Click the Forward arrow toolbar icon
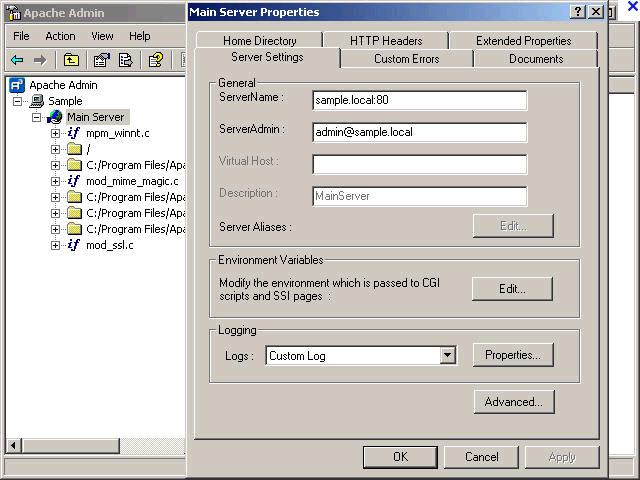Viewport: 640px width, 480px height. point(40,60)
